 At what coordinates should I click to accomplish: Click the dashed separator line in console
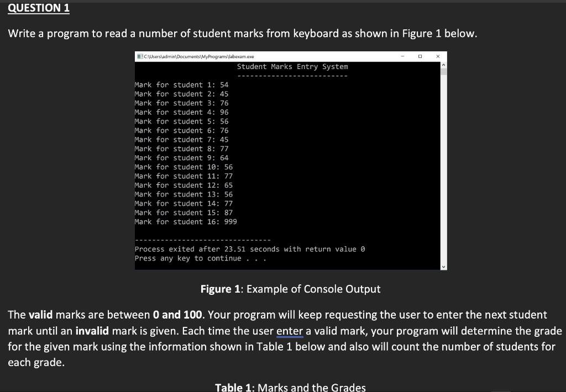[201, 240]
